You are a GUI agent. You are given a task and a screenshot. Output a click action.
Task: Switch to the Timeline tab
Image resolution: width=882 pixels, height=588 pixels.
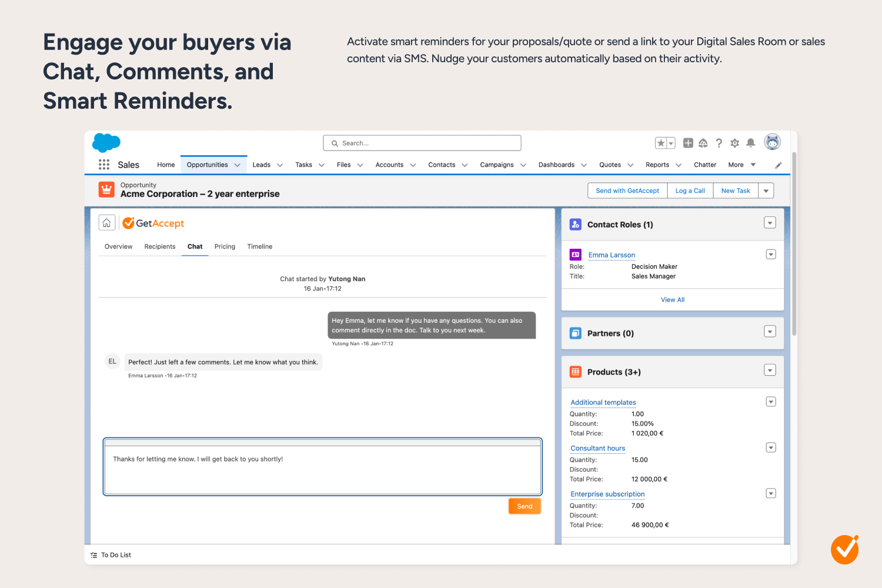[x=260, y=246]
